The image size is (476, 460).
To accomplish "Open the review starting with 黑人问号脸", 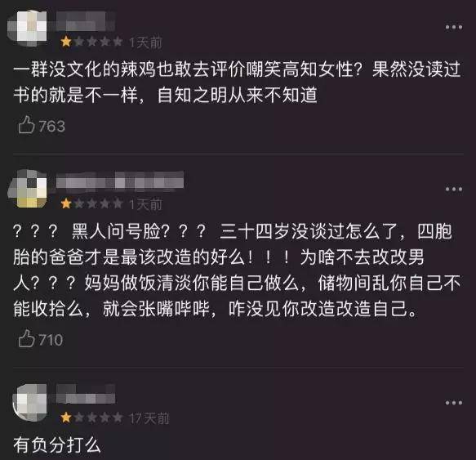I will pyautogui.click(x=237, y=270).
